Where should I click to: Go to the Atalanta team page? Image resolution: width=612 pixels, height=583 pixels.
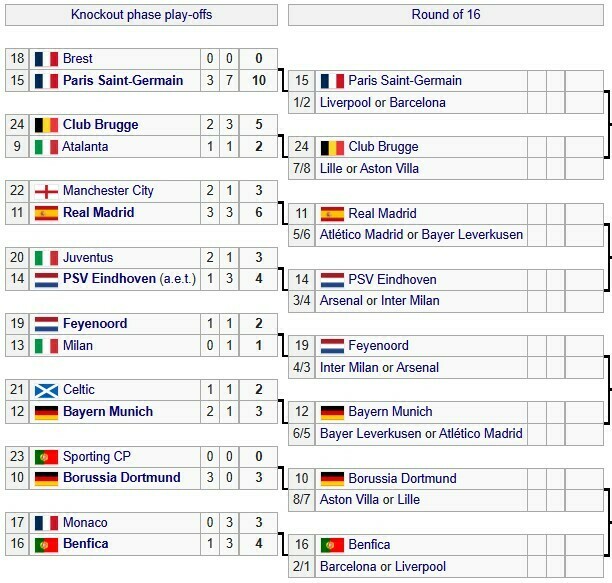click(85, 147)
